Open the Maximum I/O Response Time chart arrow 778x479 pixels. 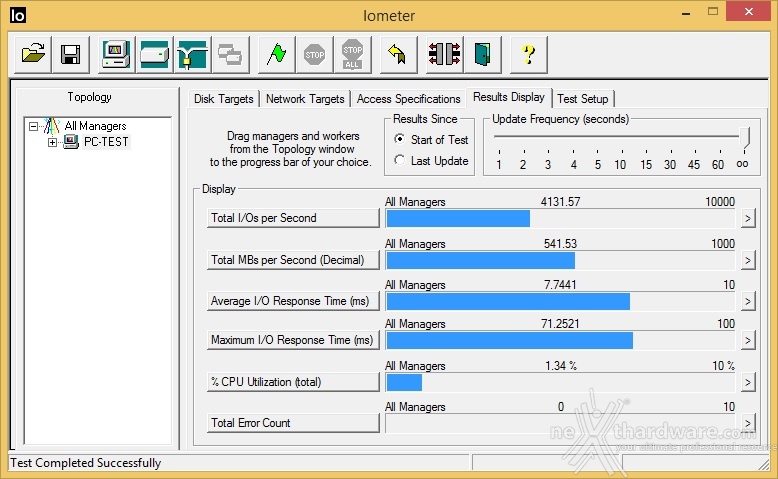[748, 341]
